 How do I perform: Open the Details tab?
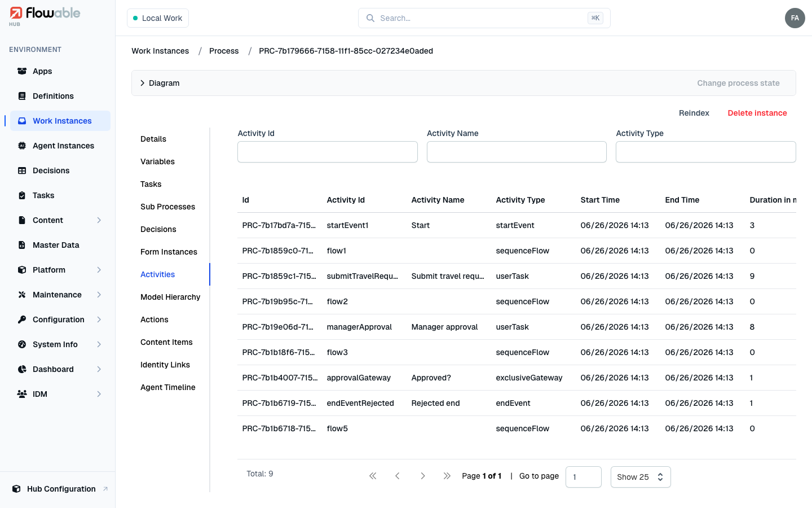tap(153, 139)
